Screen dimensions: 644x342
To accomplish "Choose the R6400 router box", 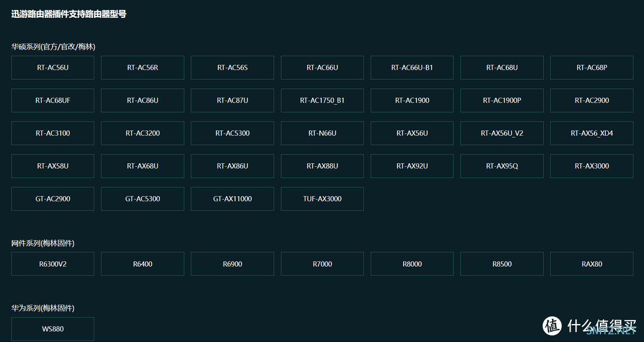I will click(143, 264).
